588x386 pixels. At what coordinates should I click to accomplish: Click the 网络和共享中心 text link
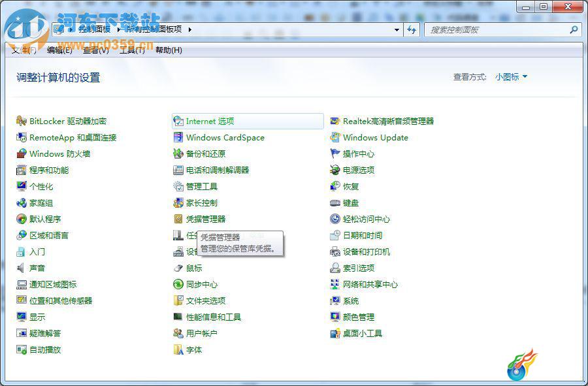tap(370, 285)
